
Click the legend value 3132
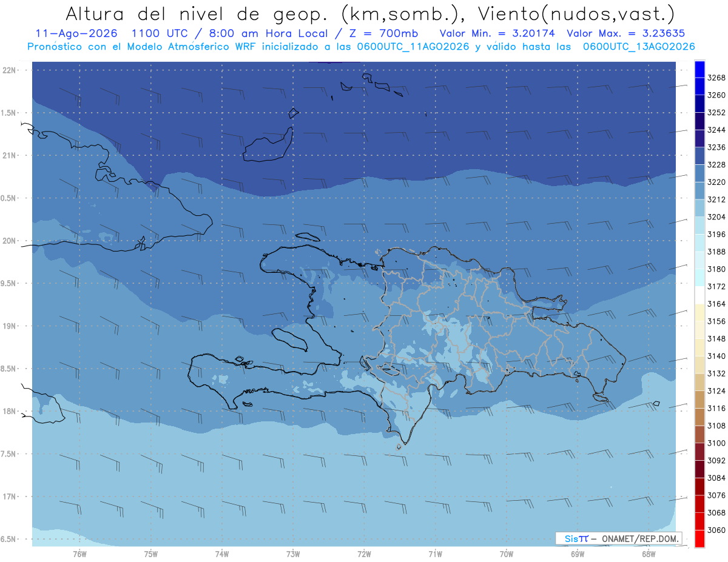(x=716, y=373)
